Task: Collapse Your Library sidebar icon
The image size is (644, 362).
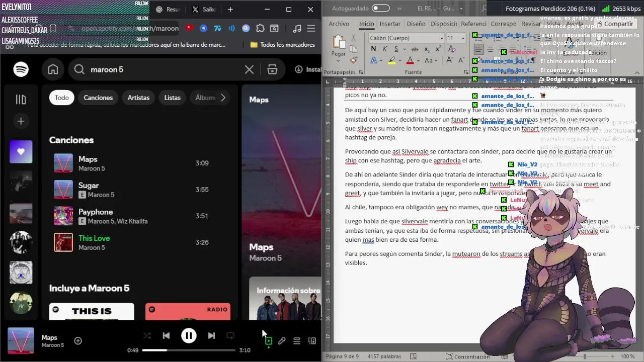Action: click(x=21, y=100)
